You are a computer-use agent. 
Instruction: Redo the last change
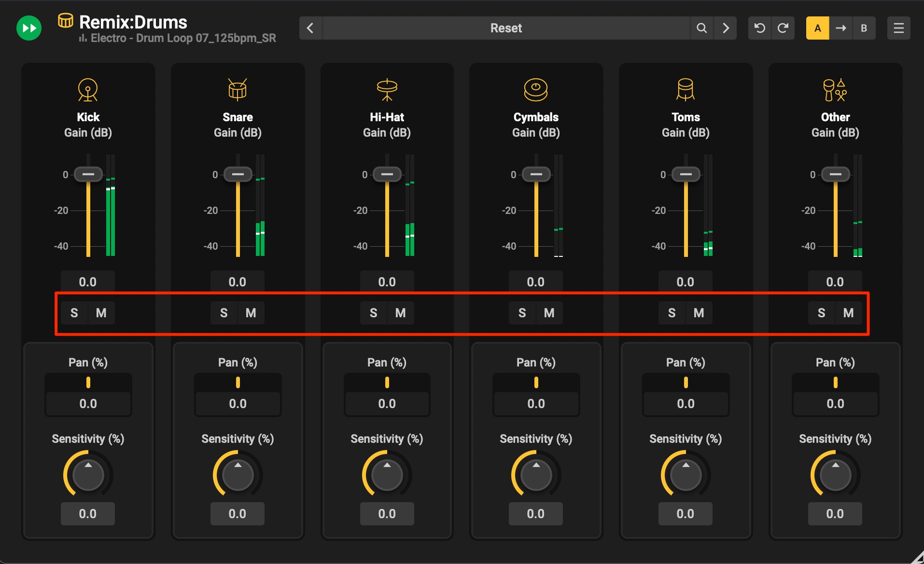(x=783, y=28)
